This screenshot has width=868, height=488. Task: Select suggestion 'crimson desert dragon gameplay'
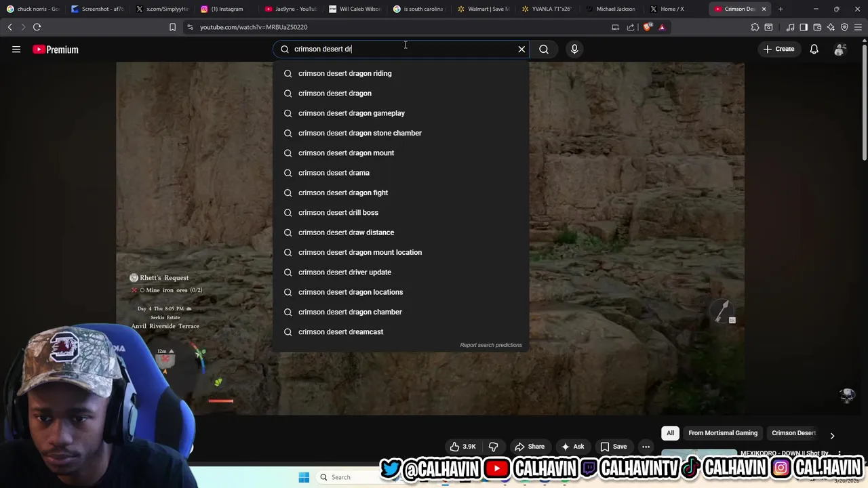point(401,113)
